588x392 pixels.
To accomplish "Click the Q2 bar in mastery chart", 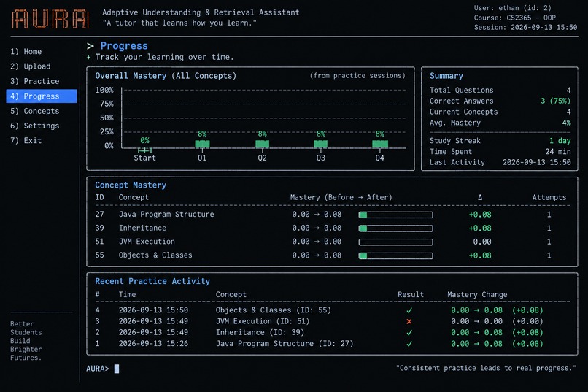I will pyautogui.click(x=262, y=144).
